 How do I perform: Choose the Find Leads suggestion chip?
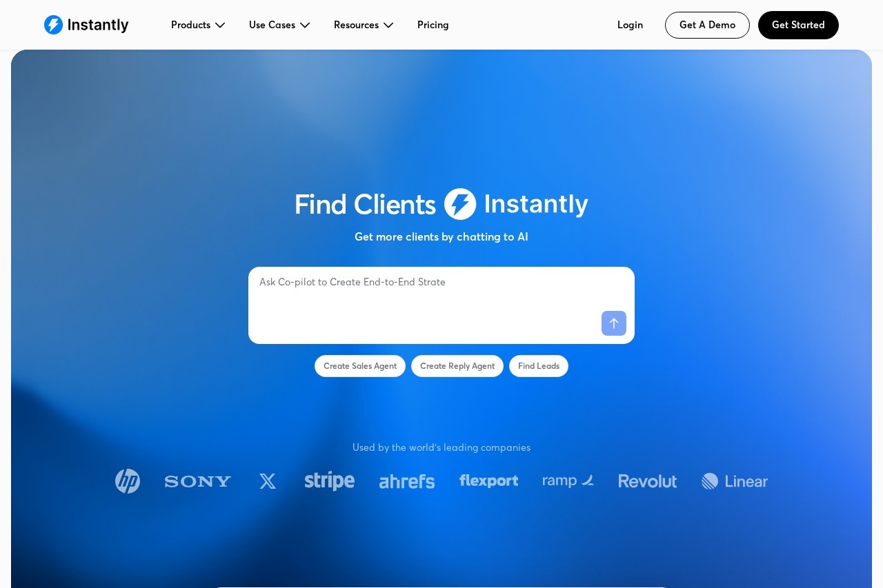pyautogui.click(x=539, y=366)
